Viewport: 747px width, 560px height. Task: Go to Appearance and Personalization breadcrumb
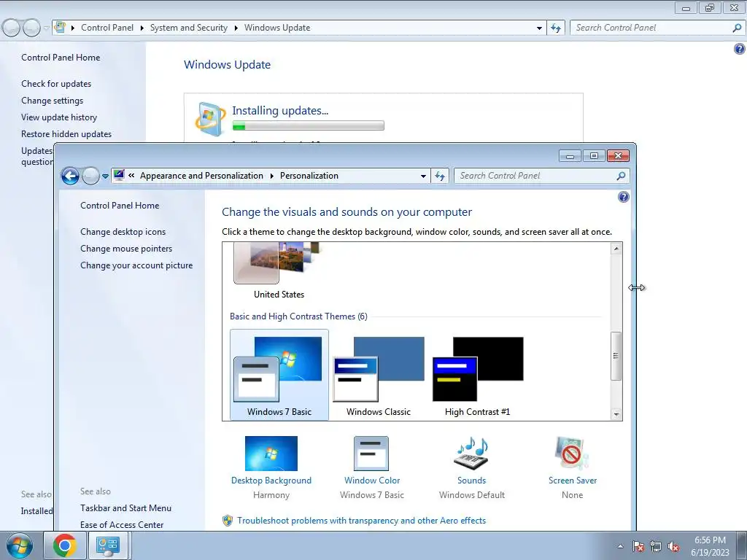tap(201, 176)
